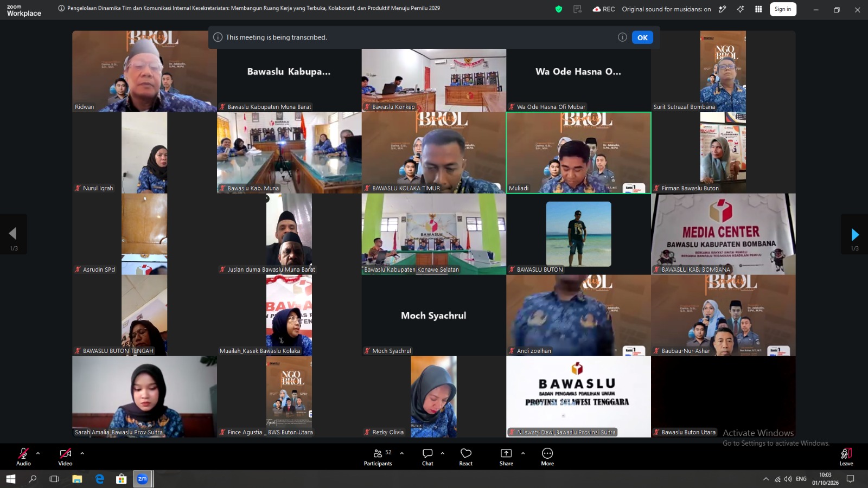868x488 pixels.
Task: Select Muliadi video tile
Action: [x=578, y=153]
